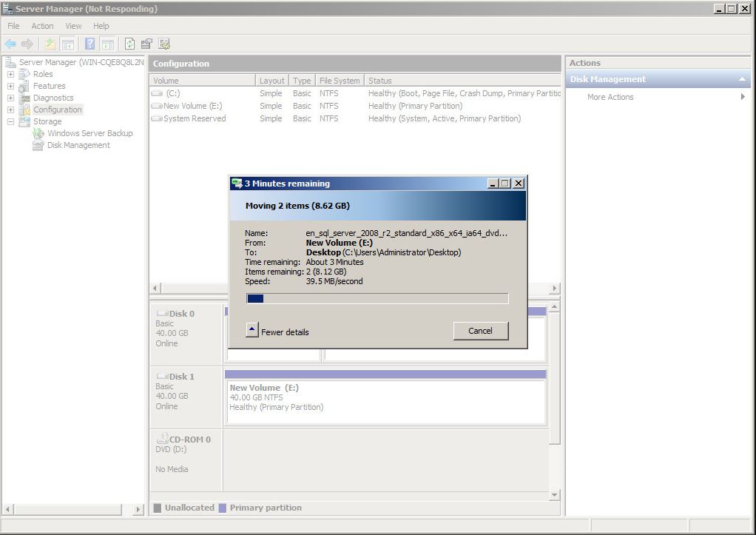Toggle the Show/Hide Console Tree icon
756x535 pixels.
click(68, 44)
